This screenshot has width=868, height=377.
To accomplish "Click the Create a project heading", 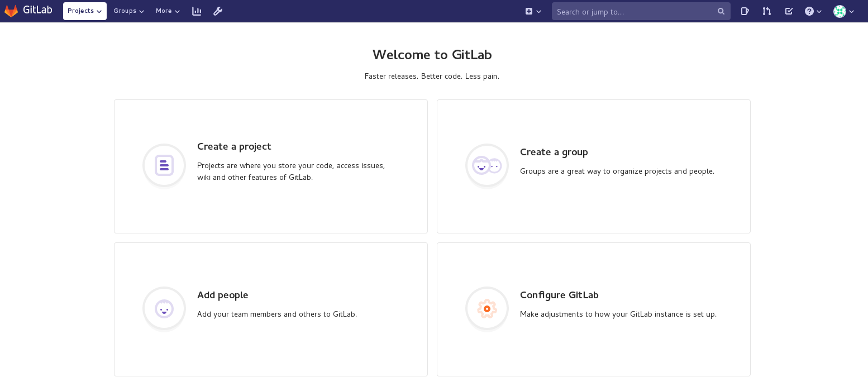I will click(x=234, y=146).
